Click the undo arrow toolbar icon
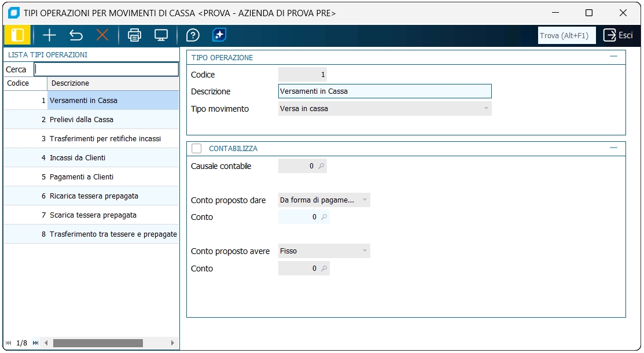 click(76, 35)
